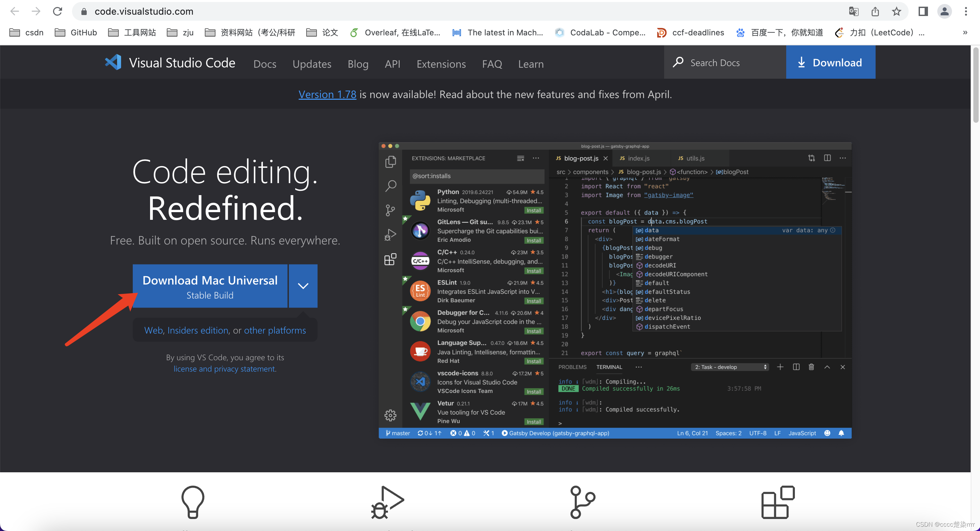Click the share page icon
The height and width of the screenshot is (531, 980).
point(875,11)
